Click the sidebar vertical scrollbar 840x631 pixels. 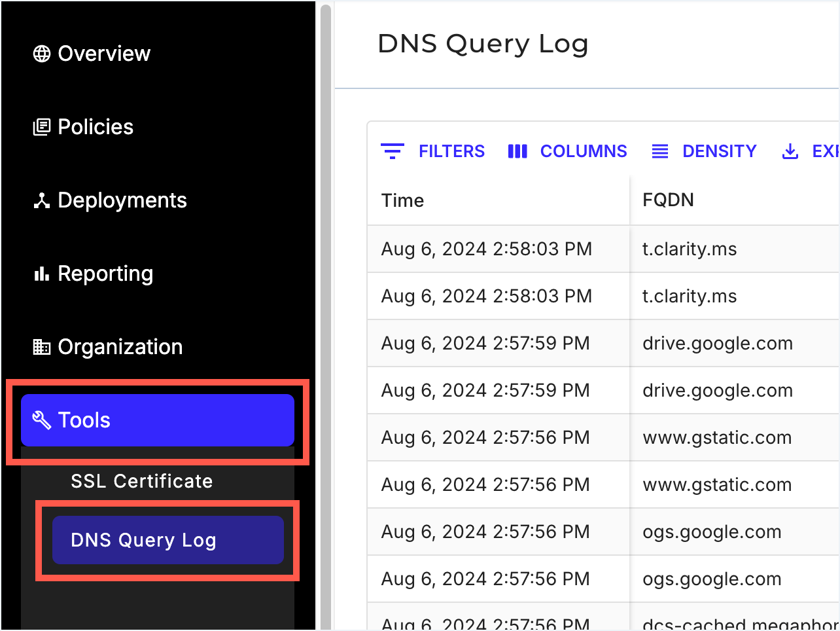[325, 314]
